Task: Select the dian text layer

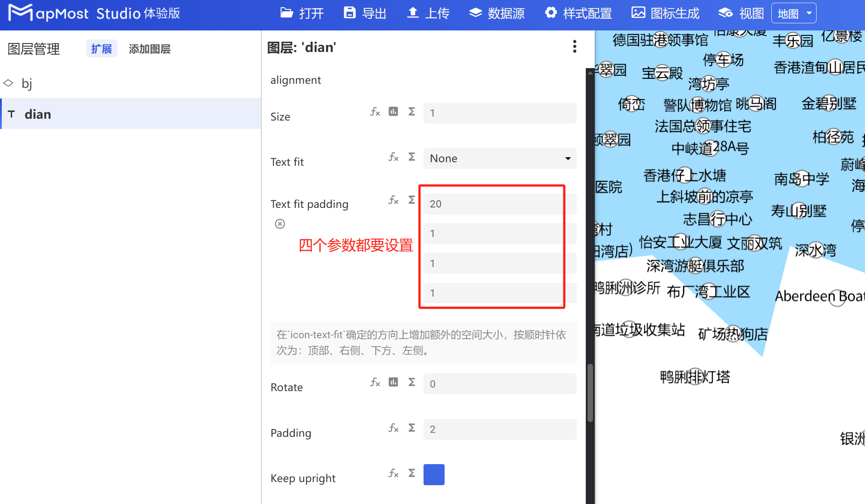Action: pos(38,114)
